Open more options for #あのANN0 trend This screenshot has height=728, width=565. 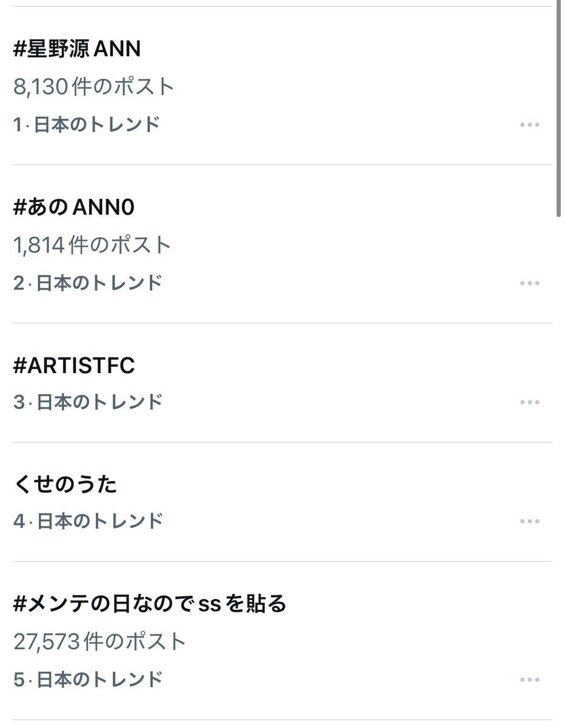tap(529, 283)
